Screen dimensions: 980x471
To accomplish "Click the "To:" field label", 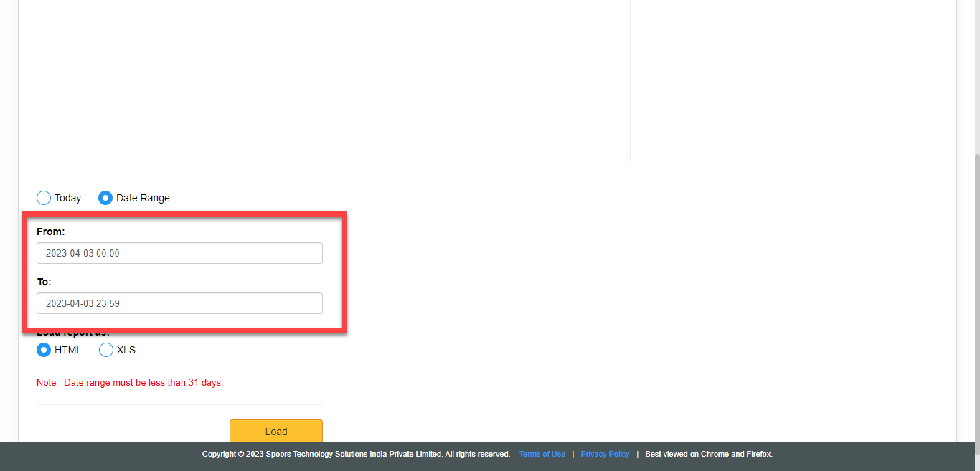I will (44, 282).
